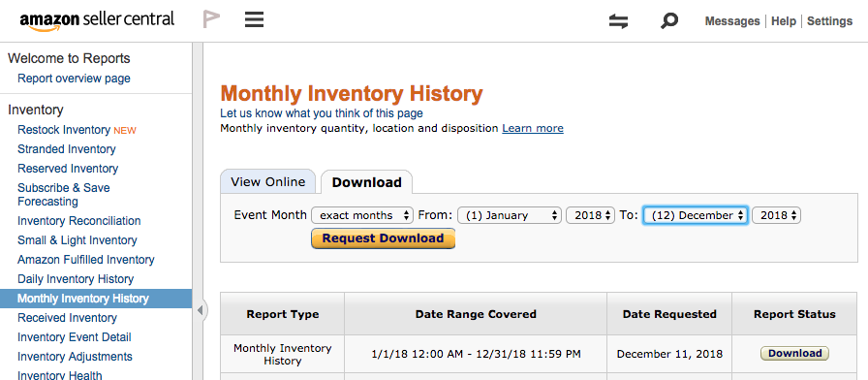The height and width of the screenshot is (380, 868).
Task: Open the To month December dropdown
Action: 696,215
